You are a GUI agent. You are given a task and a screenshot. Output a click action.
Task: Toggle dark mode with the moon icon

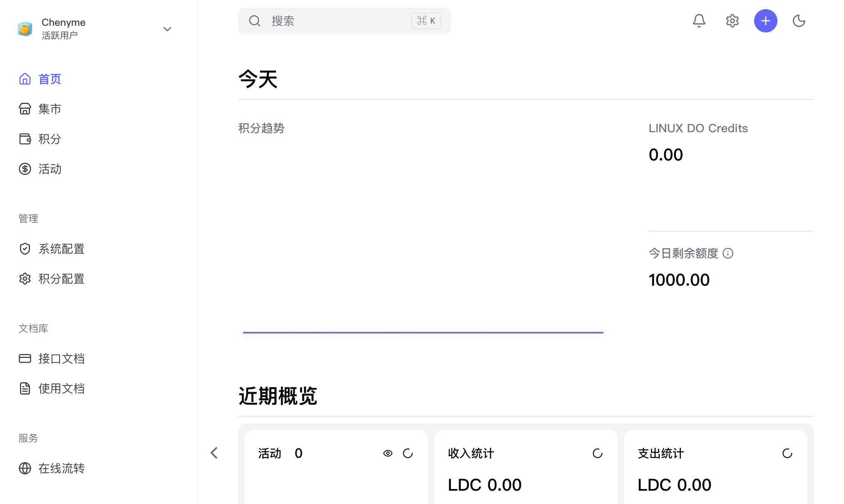[x=799, y=21]
